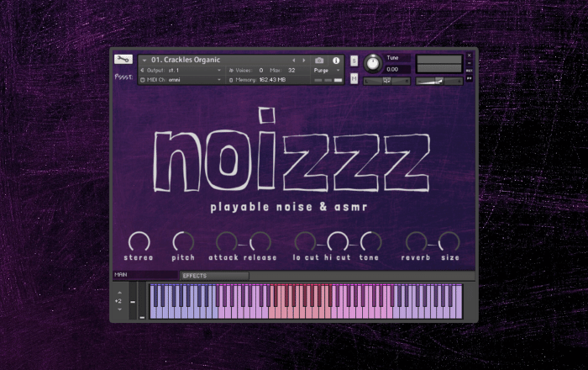Click the playable noise & asmr subtitle

(289, 207)
